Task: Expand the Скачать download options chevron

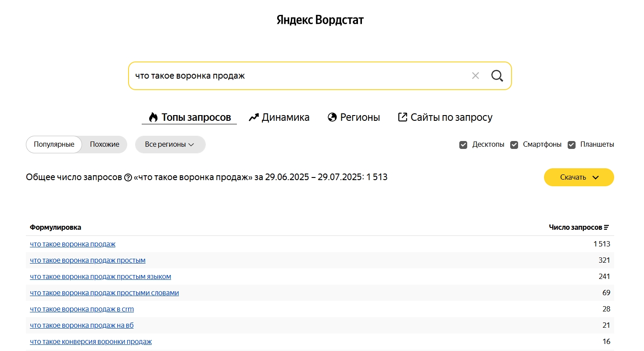Action: pos(596,177)
